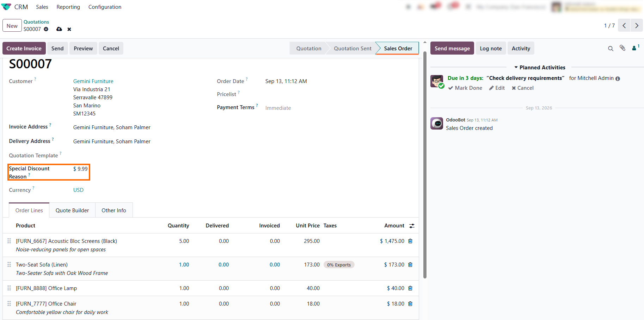Mark the delivery requirements activity done
Viewport: 644px width, 320px height.
(x=465, y=88)
